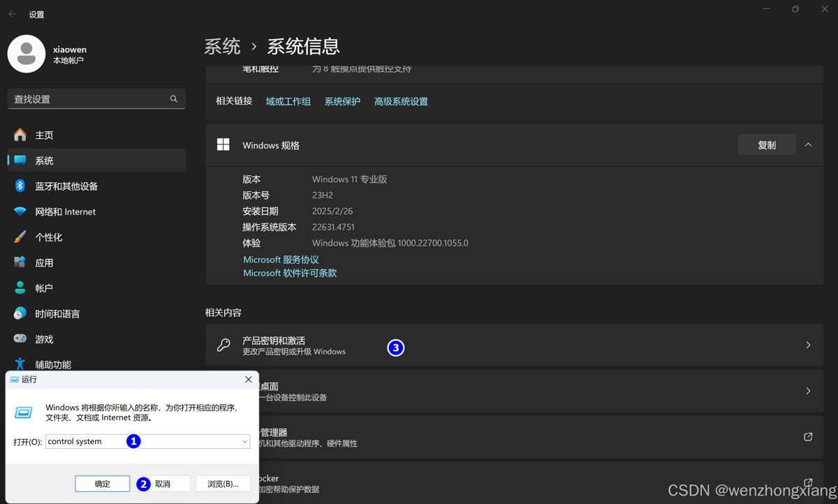Close the 运行 dialog with X
Screen dimensions: 838x504
pyautogui.click(x=248, y=379)
